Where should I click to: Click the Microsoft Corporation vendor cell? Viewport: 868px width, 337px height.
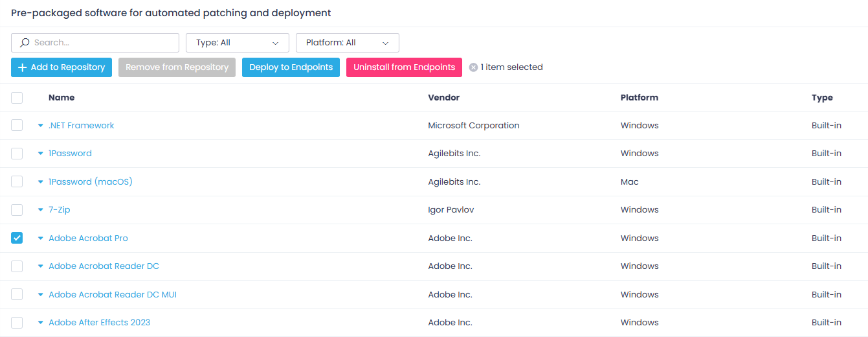point(474,126)
